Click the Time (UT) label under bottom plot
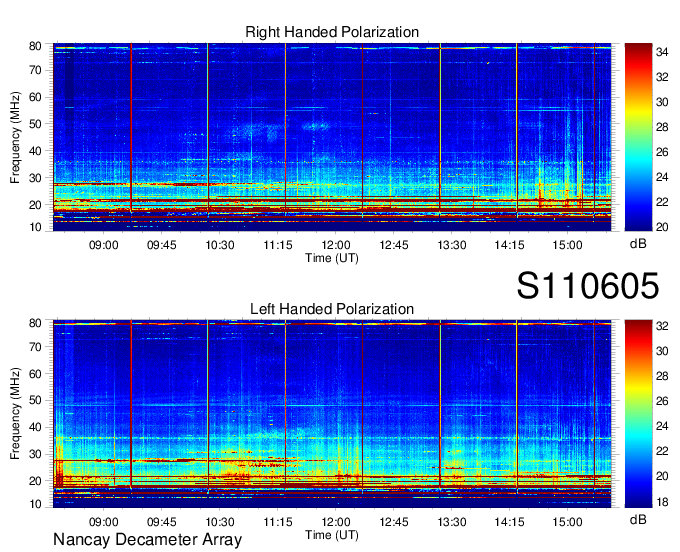680x552 pixels. pos(332,535)
